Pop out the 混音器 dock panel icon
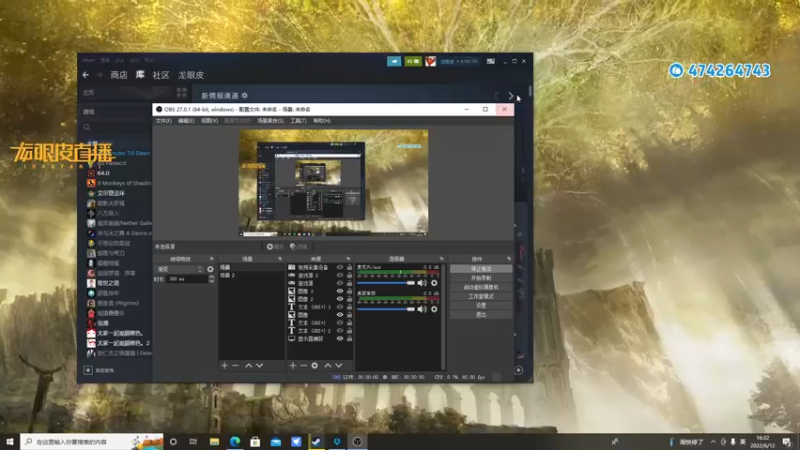Image resolution: width=800 pixels, height=450 pixels. [441, 259]
